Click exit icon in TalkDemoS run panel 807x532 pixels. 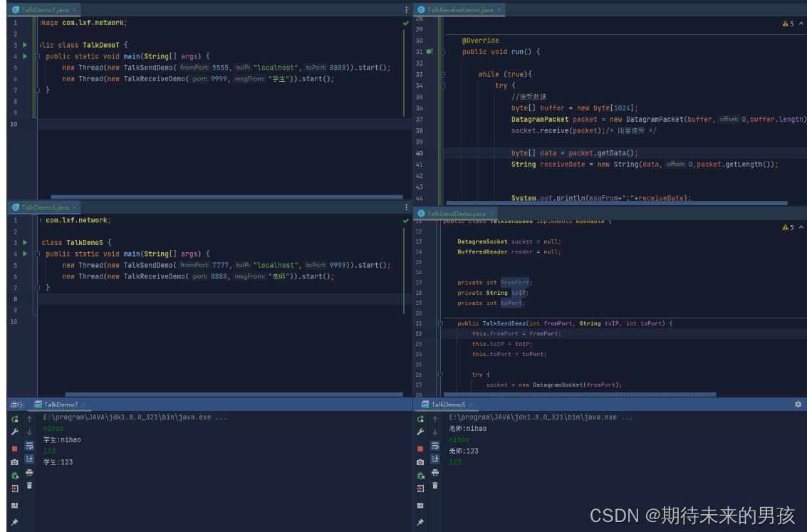tap(420, 489)
